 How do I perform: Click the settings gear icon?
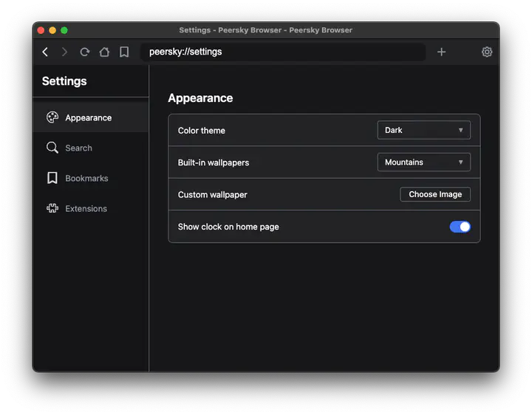(x=487, y=52)
